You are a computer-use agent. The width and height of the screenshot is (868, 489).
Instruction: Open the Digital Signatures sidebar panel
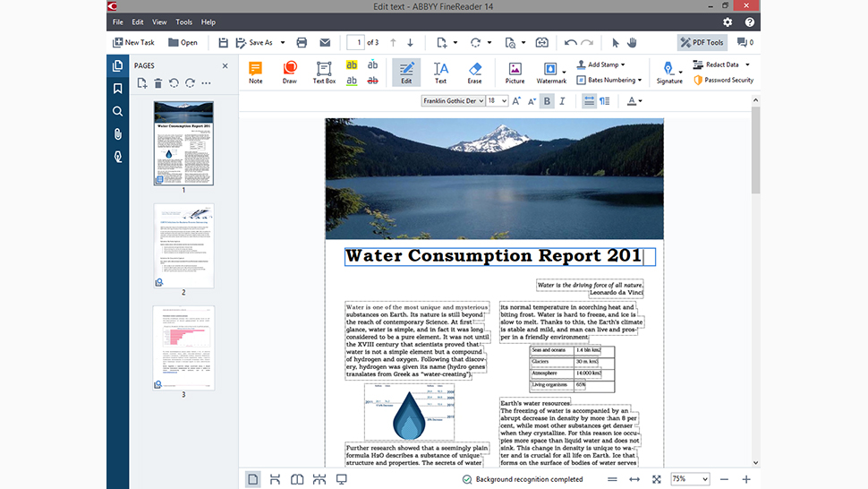(117, 158)
